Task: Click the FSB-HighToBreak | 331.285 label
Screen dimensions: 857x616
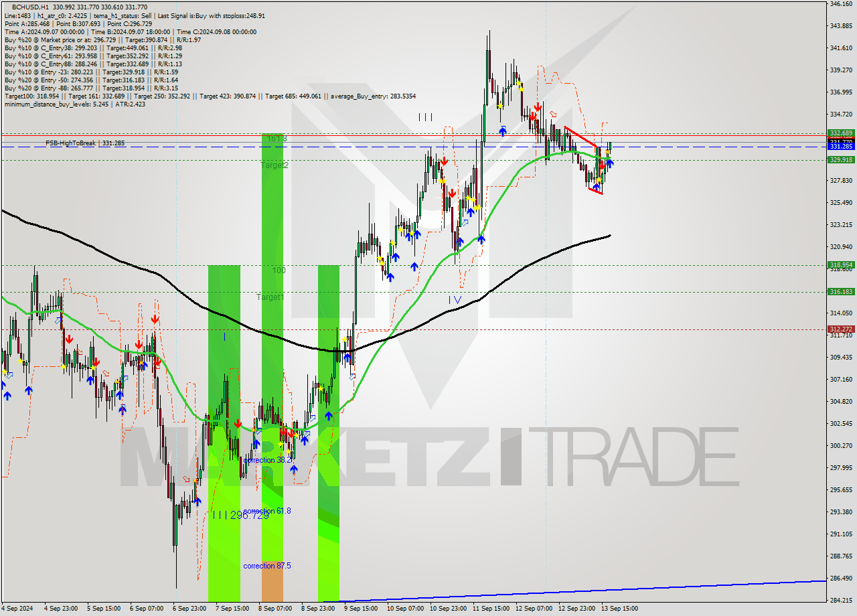Action: [85, 143]
